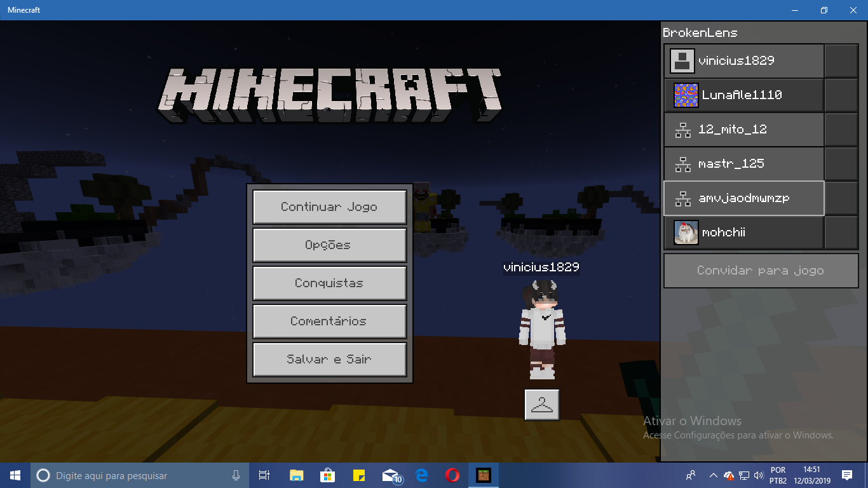
Task: Toggle the checkbox next to vinicius1829
Action: [x=841, y=61]
